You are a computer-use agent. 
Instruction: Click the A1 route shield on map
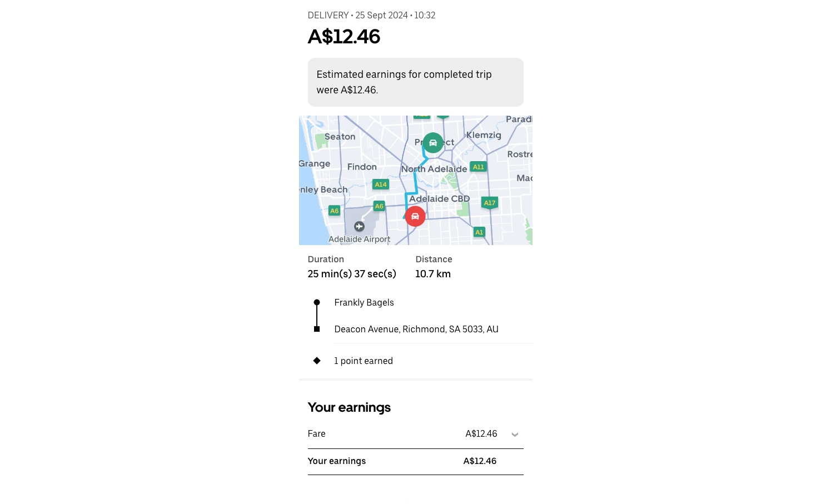coord(479,232)
